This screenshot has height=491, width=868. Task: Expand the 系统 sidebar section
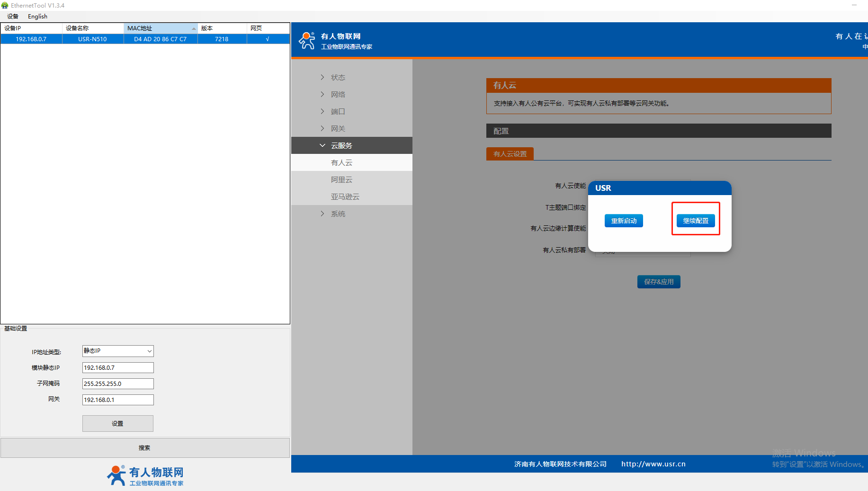[352, 214]
